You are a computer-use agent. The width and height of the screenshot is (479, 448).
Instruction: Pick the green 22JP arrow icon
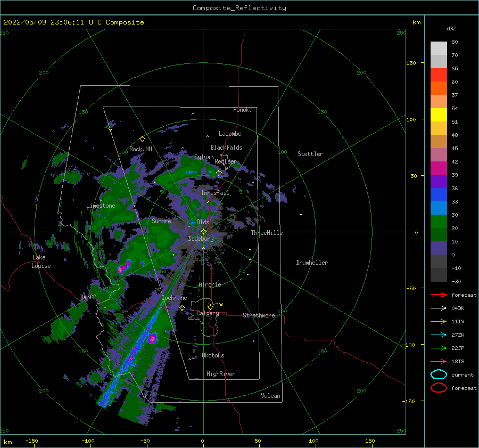pos(439,348)
